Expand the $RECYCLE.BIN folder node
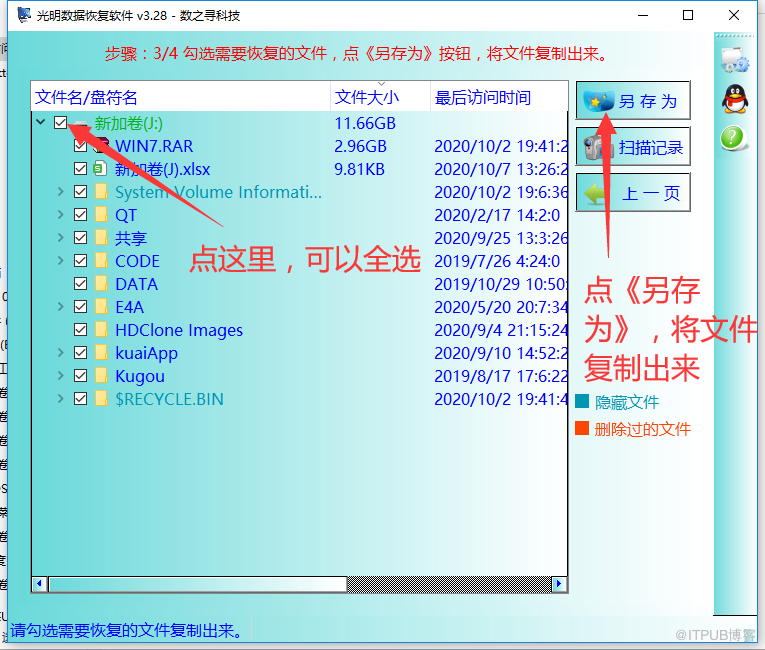The width and height of the screenshot is (765, 650). [x=60, y=399]
